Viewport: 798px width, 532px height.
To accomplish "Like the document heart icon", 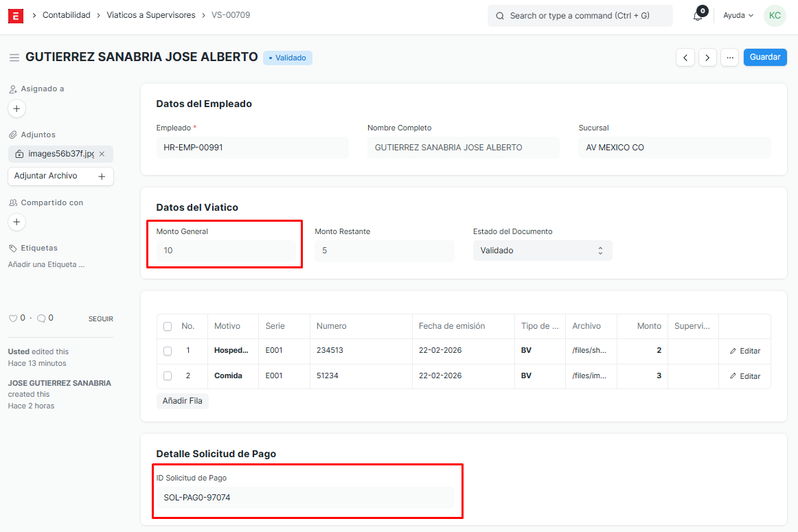I will tap(12, 319).
